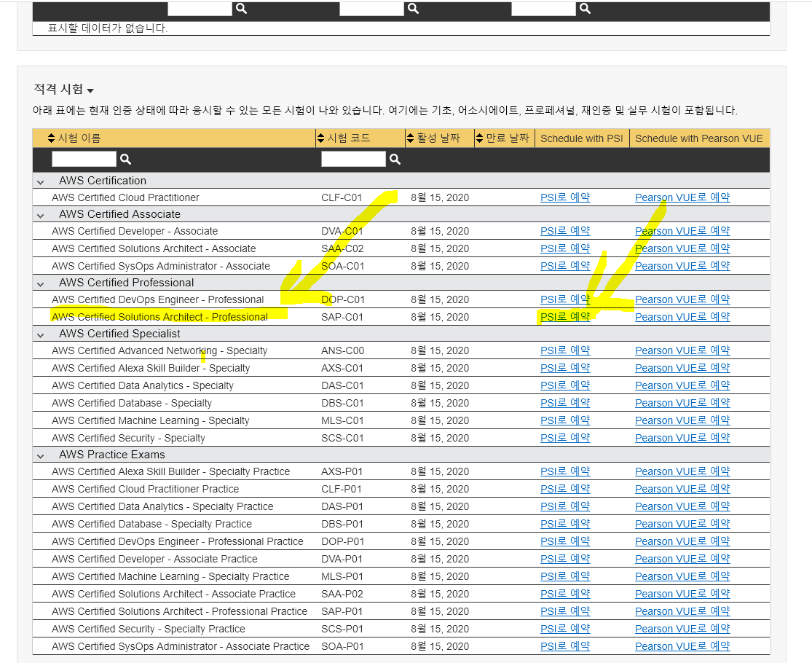
Task: Open Pearson VUE로 예약 for SysOps Administrator - Associate
Action: click(682, 266)
